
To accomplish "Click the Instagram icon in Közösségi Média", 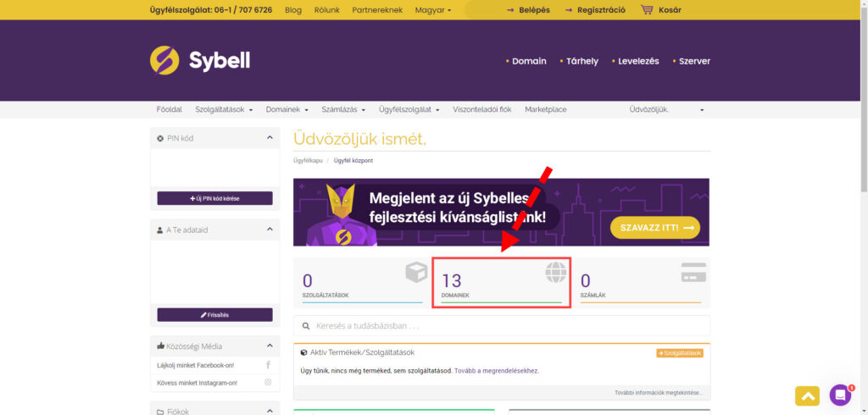I will [269, 382].
